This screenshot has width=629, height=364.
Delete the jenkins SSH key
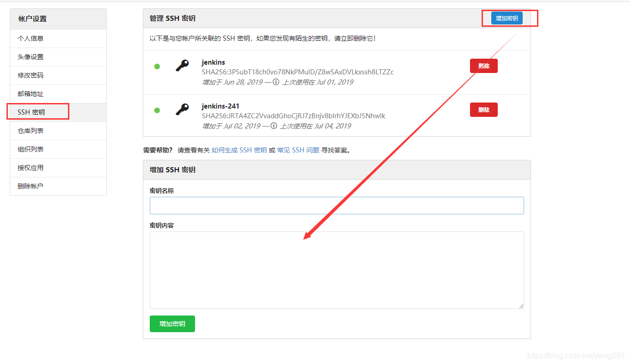483,66
